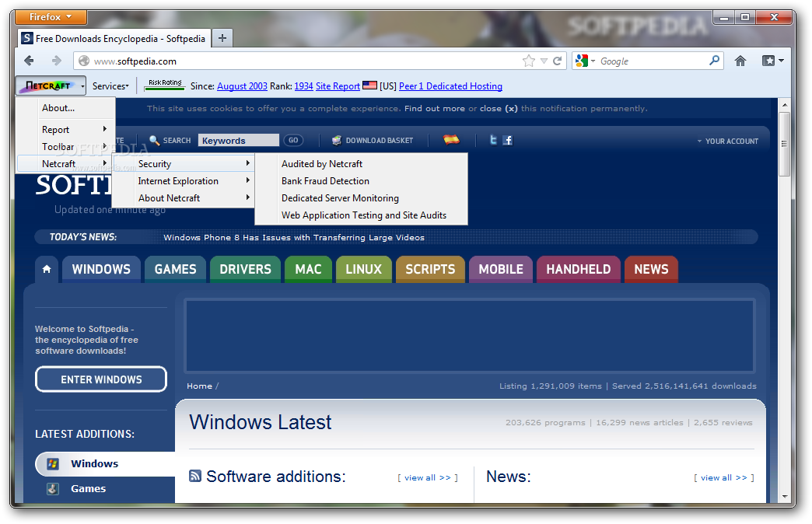Open the Peer 1 Dedicated Hosting link

pos(450,86)
